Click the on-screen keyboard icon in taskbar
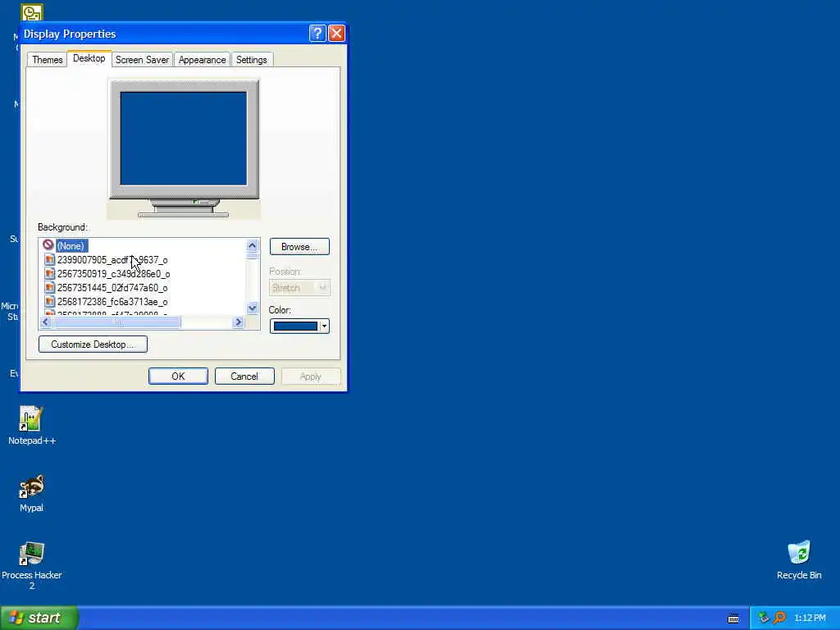The width and height of the screenshot is (840, 630). (733, 619)
